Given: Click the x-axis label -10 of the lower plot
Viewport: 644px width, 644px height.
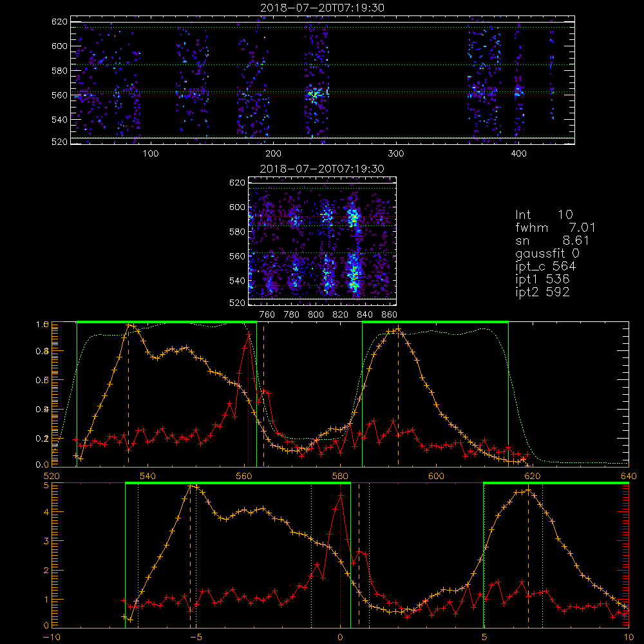Looking at the screenshot, I should pyautogui.click(x=52, y=637).
